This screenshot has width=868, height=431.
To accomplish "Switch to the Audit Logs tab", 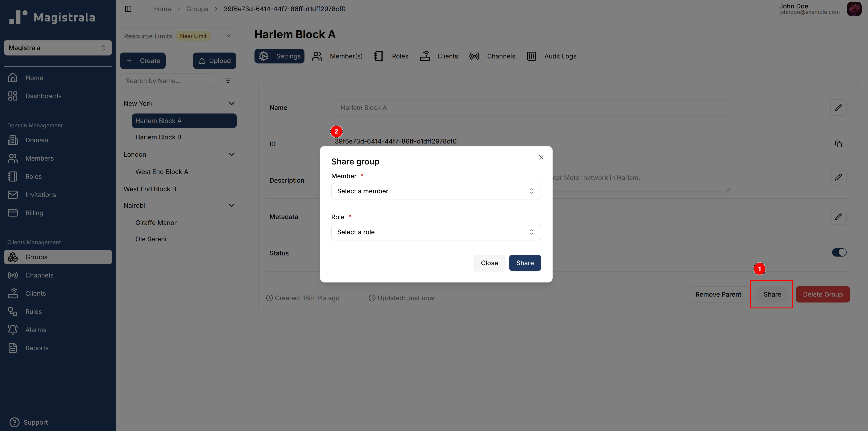I will coord(552,56).
